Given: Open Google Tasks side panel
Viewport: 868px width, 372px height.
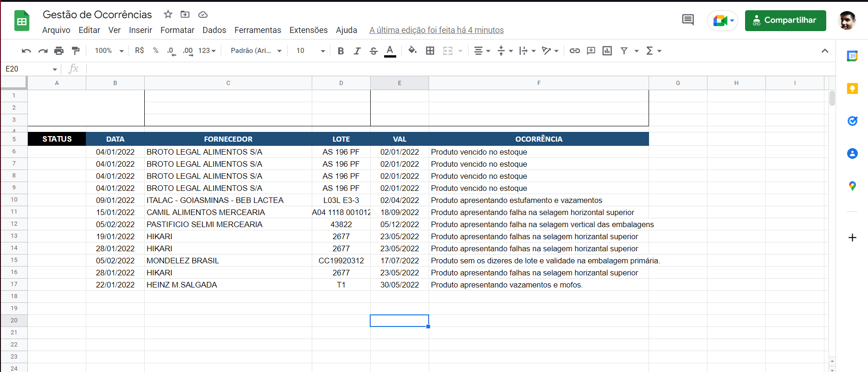Looking at the screenshot, I should pyautogui.click(x=852, y=121).
